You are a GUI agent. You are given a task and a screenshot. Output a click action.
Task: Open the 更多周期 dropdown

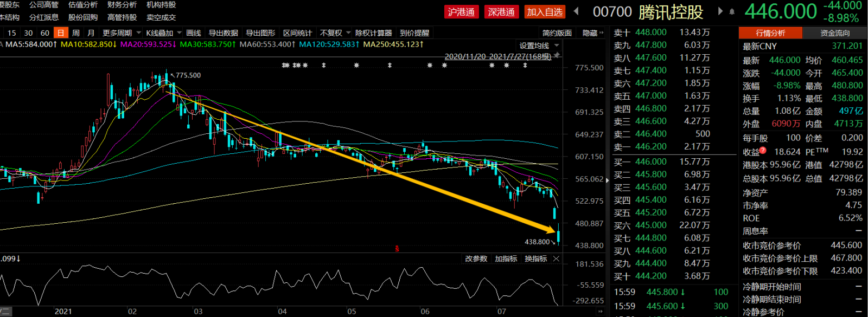pos(122,33)
